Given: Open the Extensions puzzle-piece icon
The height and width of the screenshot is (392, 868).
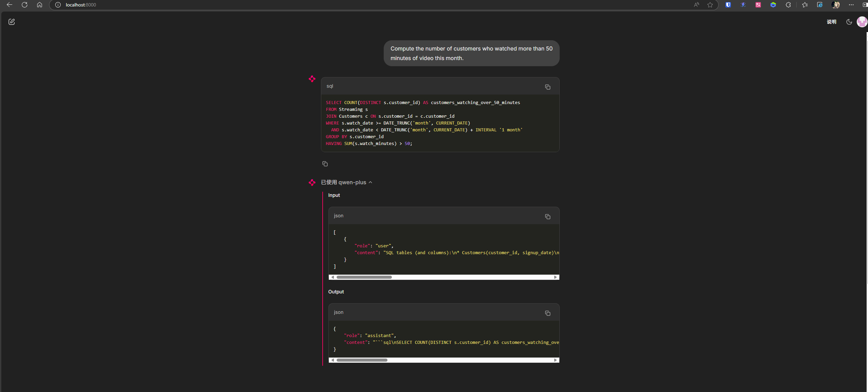Looking at the screenshot, I should point(788,5).
